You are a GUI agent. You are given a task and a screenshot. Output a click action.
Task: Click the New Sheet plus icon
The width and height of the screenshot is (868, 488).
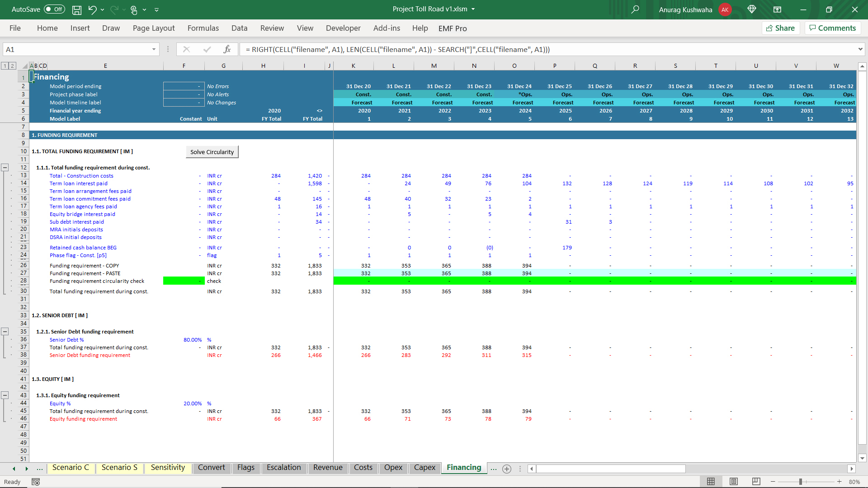pyautogui.click(x=507, y=469)
